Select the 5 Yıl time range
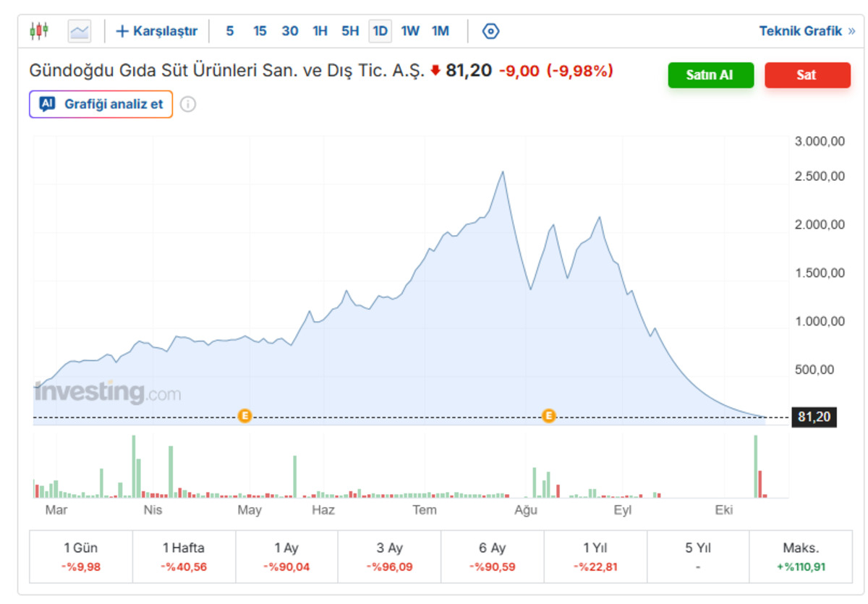 pyautogui.click(x=698, y=557)
